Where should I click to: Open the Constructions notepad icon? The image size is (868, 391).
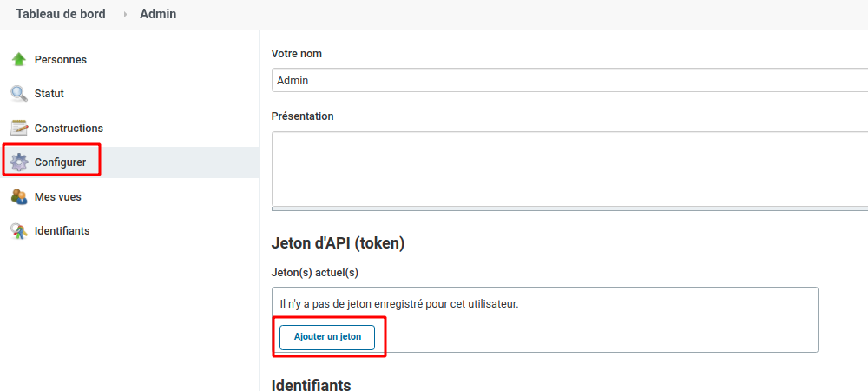(19, 128)
